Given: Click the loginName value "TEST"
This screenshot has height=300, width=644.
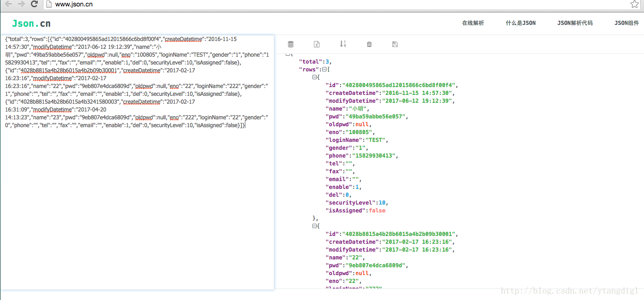Looking at the screenshot, I should [375, 140].
